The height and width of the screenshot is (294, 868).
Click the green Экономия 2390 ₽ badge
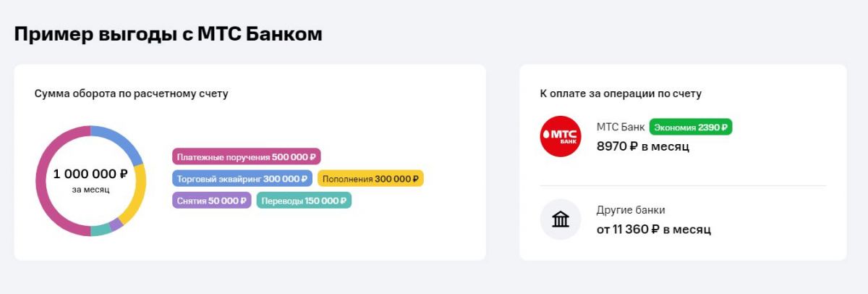click(x=691, y=127)
